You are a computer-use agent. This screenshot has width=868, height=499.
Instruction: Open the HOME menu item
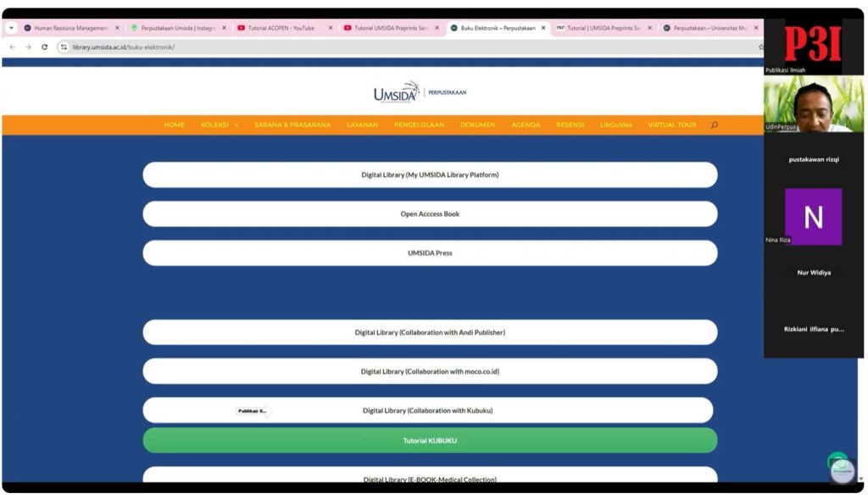[174, 125]
